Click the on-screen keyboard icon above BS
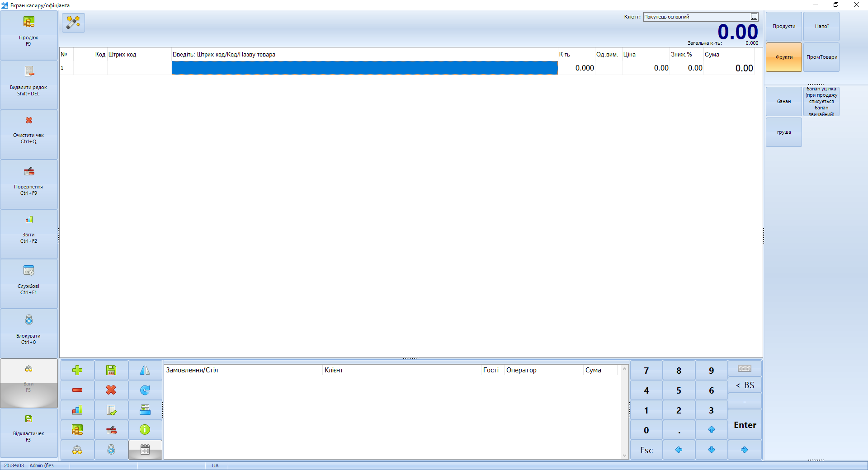The width and height of the screenshot is (868, 470). tap(745, 369)
